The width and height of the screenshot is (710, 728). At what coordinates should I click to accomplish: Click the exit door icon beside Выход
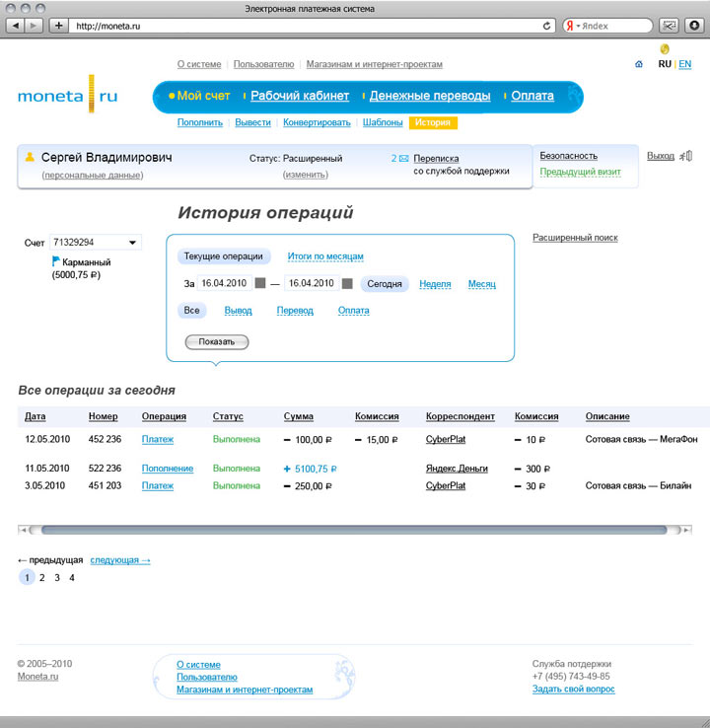[687, 156]
